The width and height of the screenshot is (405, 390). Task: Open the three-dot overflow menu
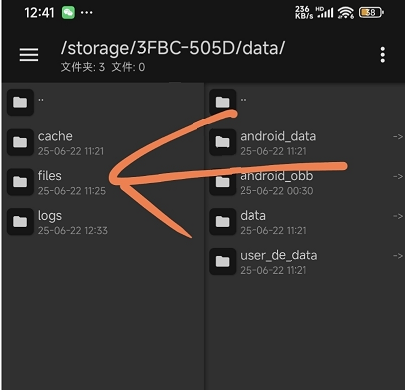click(x=383, y=55)
